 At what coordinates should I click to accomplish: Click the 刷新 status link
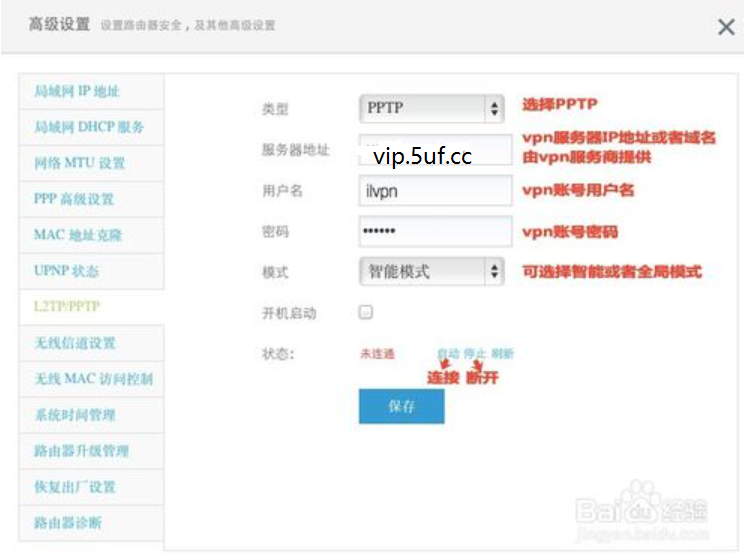(502, 354)
